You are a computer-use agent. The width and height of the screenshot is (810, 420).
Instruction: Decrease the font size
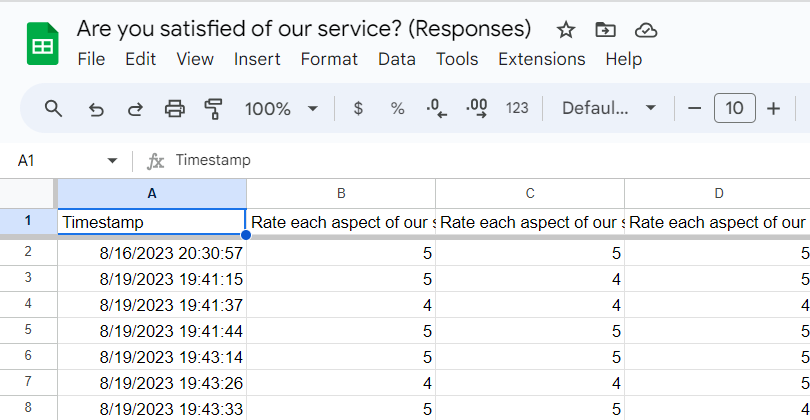(x=695, y=108)
